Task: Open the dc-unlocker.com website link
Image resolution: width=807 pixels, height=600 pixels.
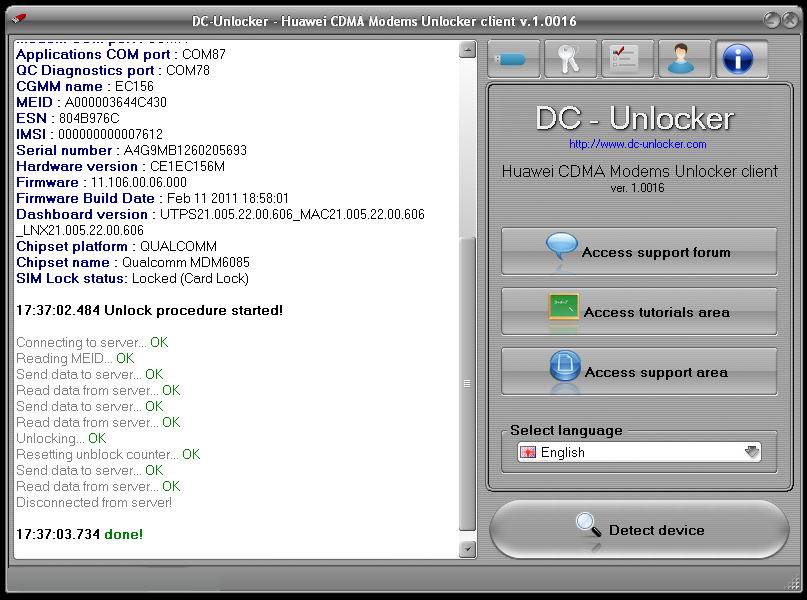Action: (639, 144)
